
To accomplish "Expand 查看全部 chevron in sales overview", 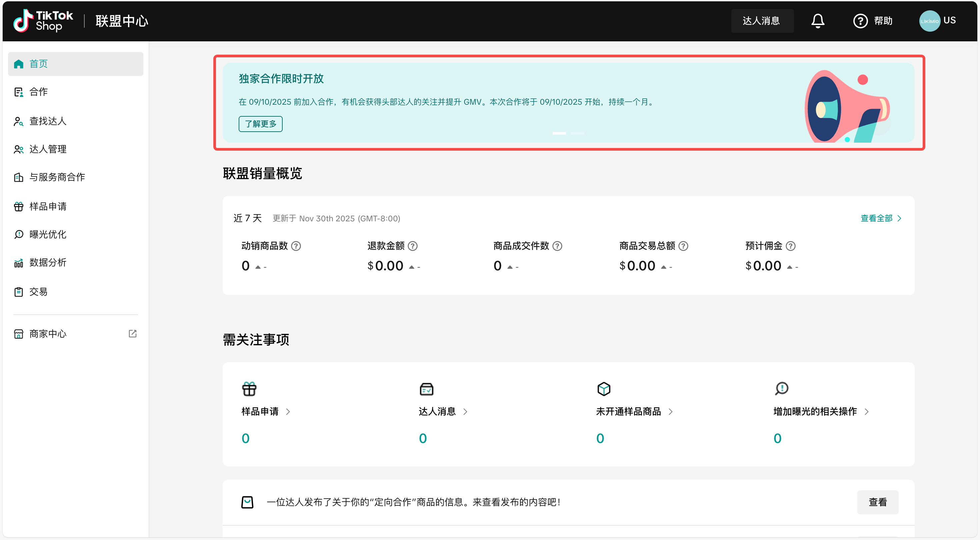I will click(x=899, y=218).
